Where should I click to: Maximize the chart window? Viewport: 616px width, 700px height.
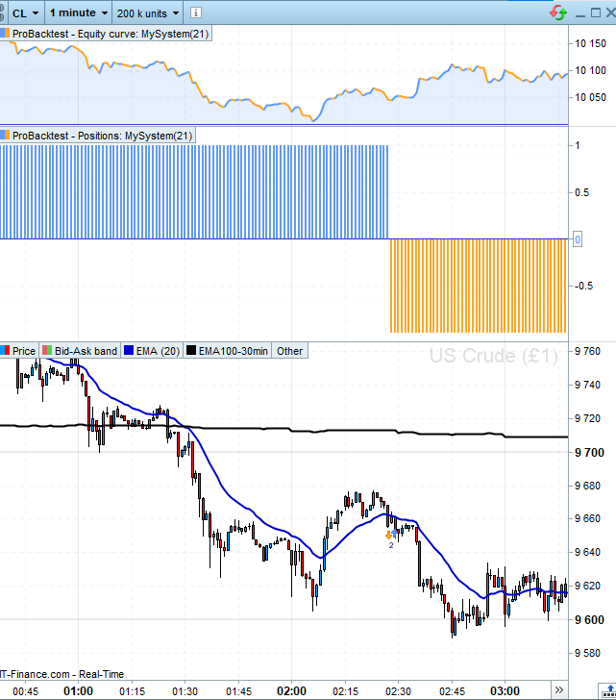(596, 12)
